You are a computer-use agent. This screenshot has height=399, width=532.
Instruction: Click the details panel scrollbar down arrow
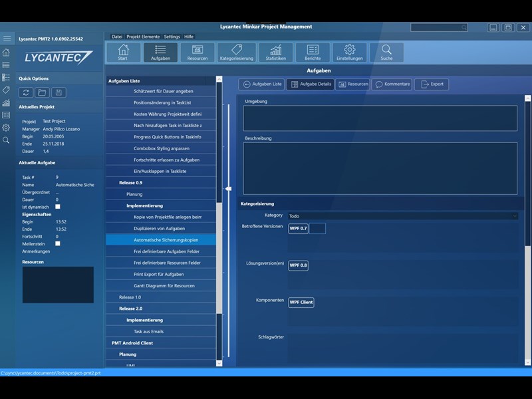point(527,362)
